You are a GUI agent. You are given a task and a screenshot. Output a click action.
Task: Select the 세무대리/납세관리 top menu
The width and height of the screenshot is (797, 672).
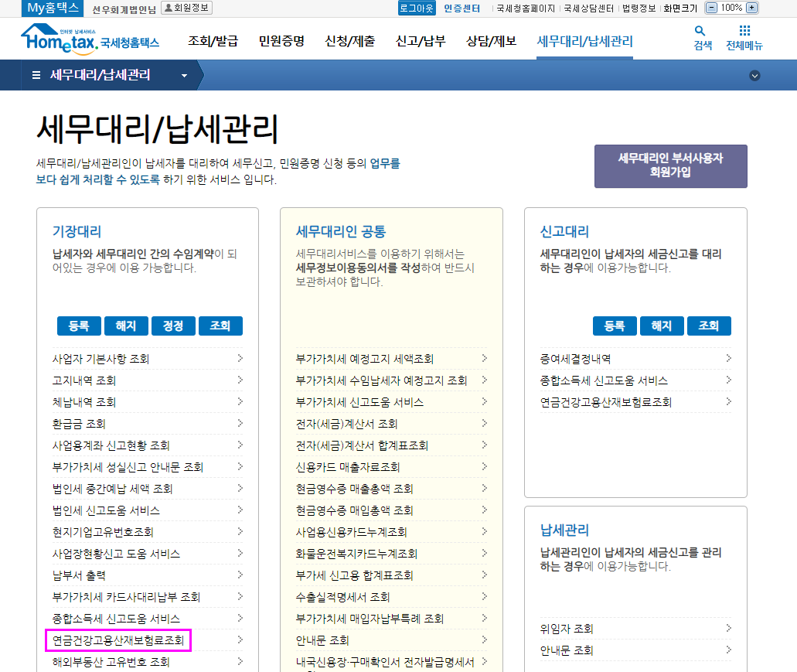(x=584, y=41)
